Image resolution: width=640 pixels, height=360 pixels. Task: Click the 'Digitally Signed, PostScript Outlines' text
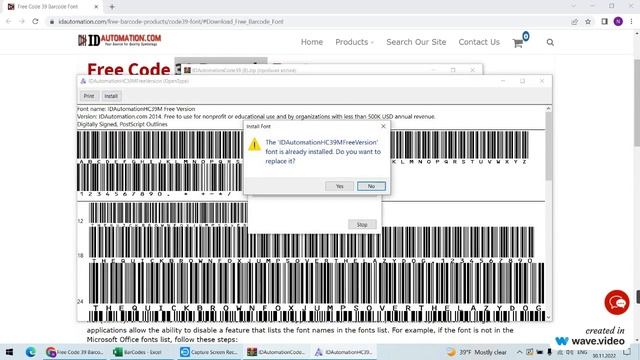tap(122, 124)
